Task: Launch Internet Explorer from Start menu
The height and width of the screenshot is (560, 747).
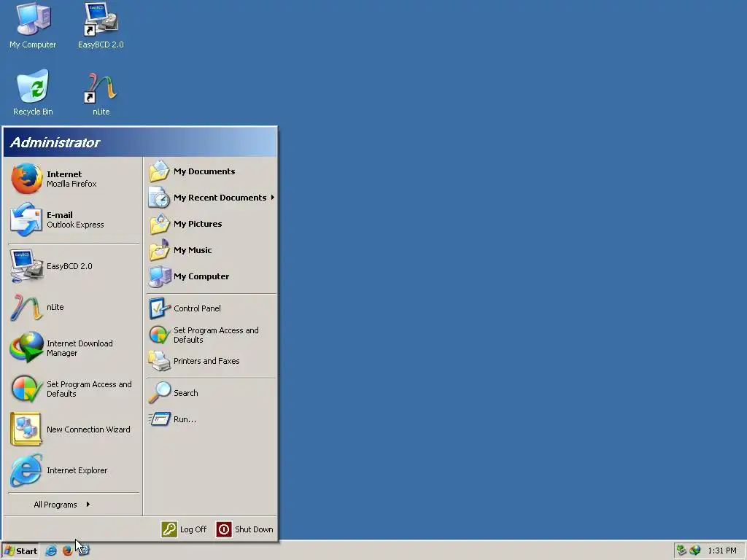Action: click(74, 470)
